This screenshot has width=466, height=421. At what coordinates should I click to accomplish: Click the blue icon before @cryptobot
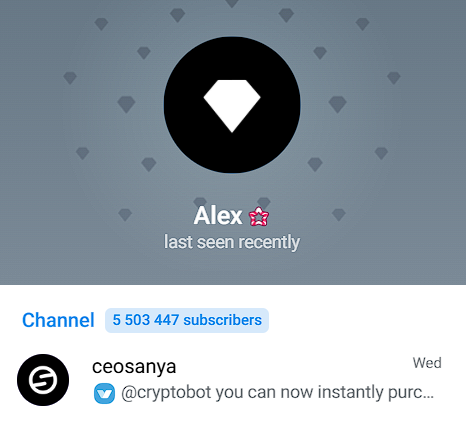coord(104,393)
